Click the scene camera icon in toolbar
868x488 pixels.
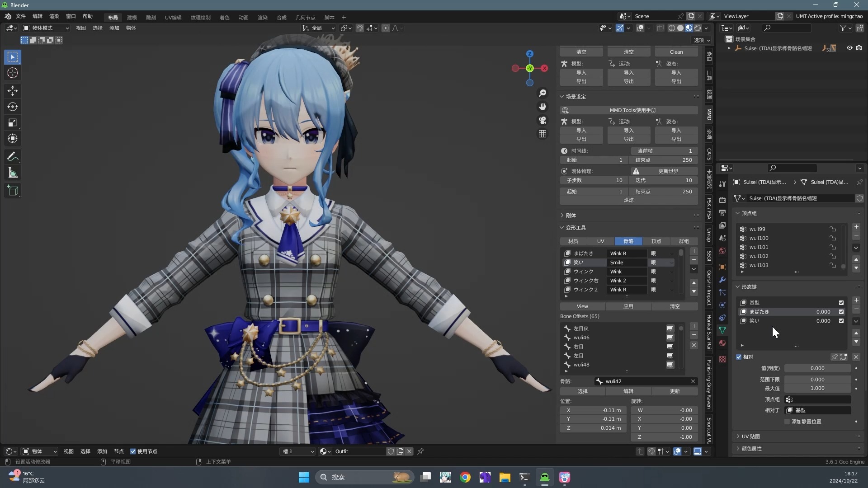click(542, 119)
